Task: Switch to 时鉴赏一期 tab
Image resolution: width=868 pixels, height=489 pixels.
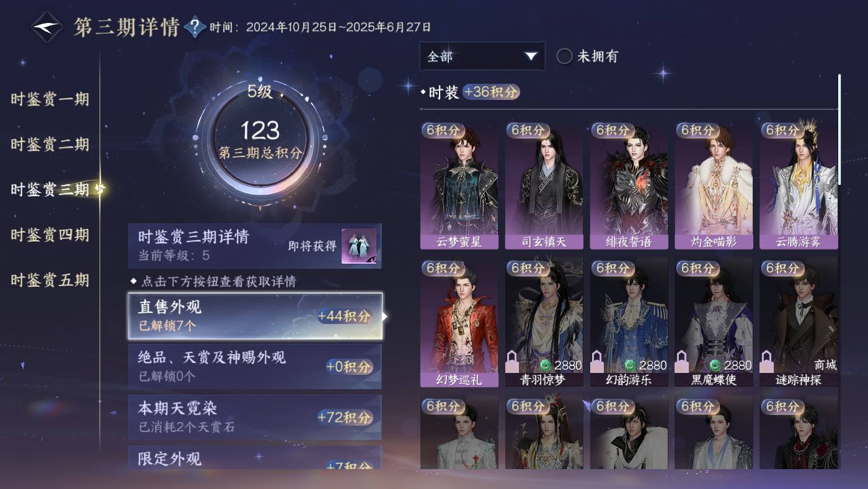Action: point(50,99)
